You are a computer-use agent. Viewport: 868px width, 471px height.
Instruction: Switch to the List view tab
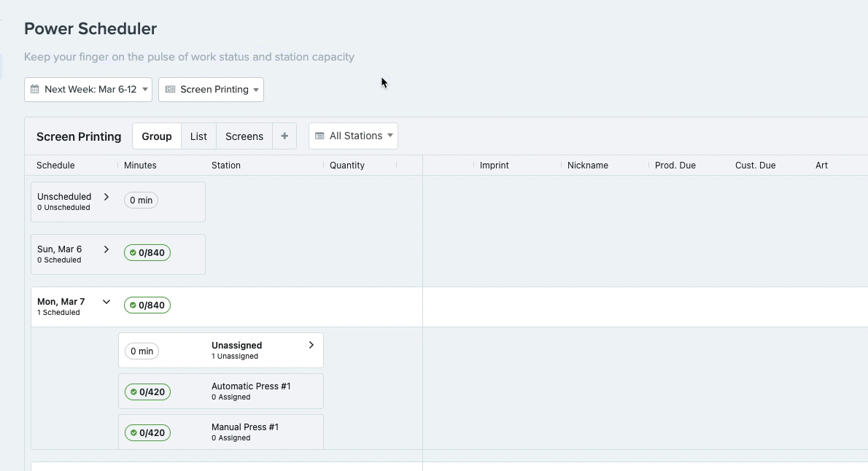tap(198, 136)
